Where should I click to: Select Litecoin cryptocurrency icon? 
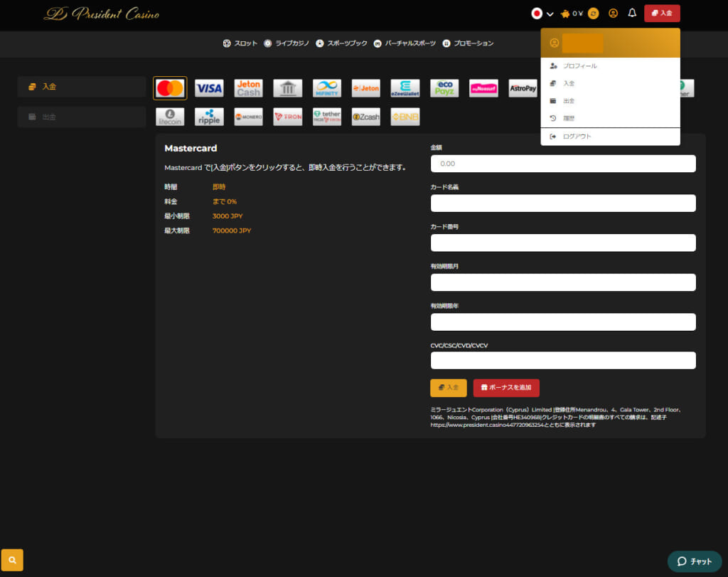coord(170,117)
